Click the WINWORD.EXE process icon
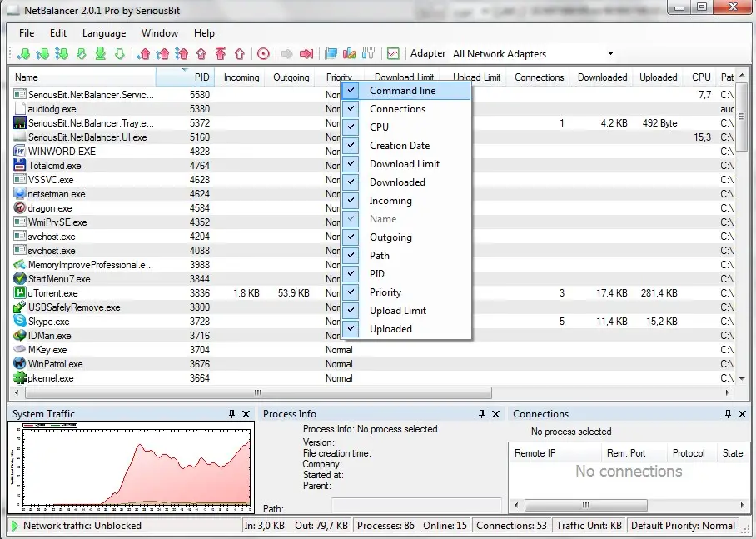Viewport: 756px width, 539px height. pos(20,151)
